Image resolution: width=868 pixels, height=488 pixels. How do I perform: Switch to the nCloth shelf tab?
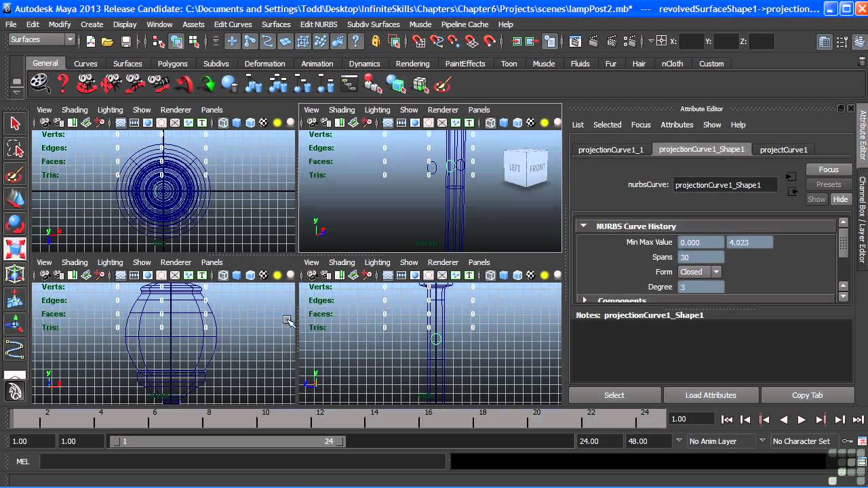(672, 64)
